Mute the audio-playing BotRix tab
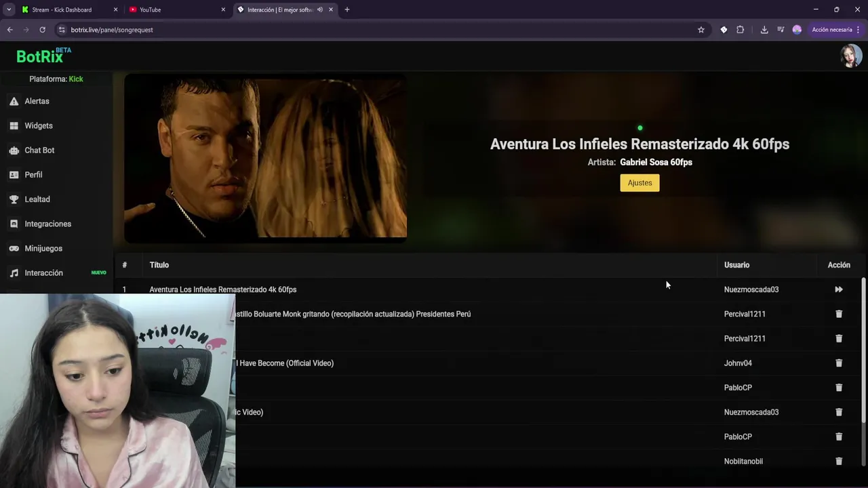The width and height of the screenshot is (868, 488). point(320,9)
